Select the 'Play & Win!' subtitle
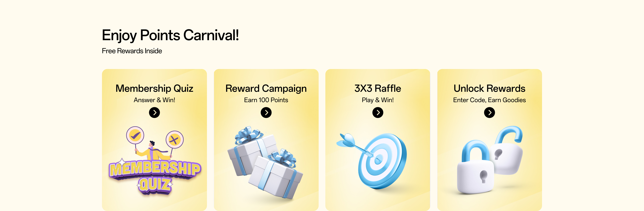644x211 pixels. click(378, 100)
